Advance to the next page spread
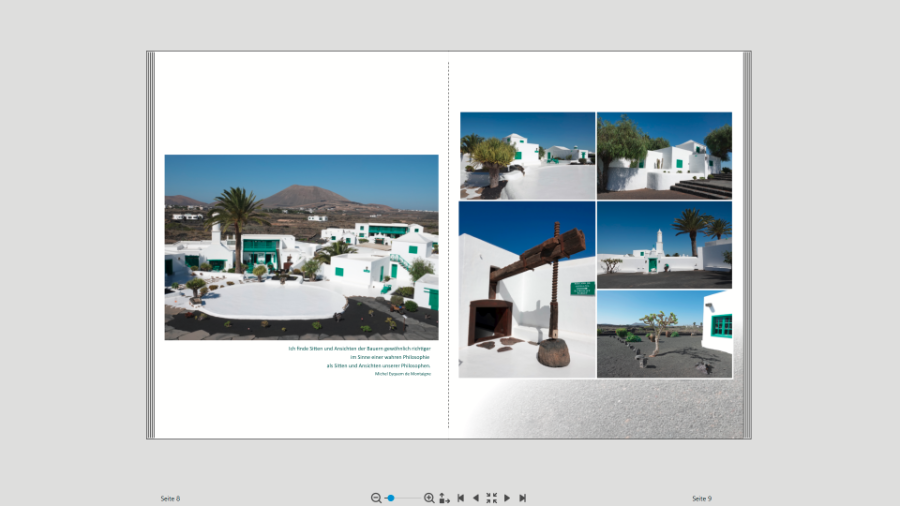The image size is (900, 506). pos(507,498)
